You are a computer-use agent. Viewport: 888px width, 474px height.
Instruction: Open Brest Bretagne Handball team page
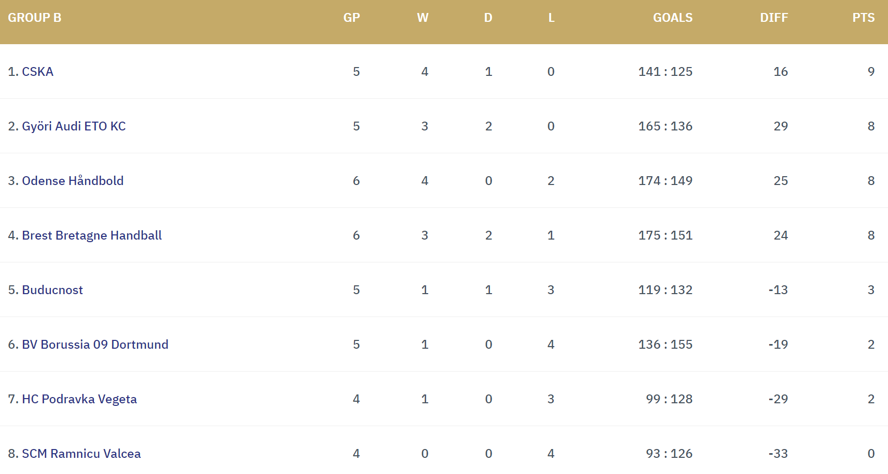pyautogui.click(x=91, y=236)
